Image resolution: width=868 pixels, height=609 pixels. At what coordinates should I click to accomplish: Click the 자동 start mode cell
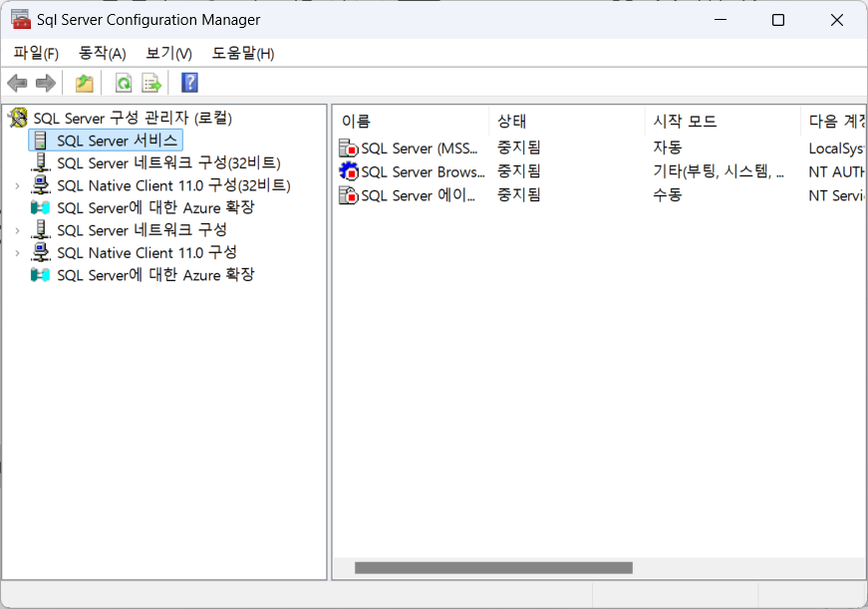(x=668, y=148)
